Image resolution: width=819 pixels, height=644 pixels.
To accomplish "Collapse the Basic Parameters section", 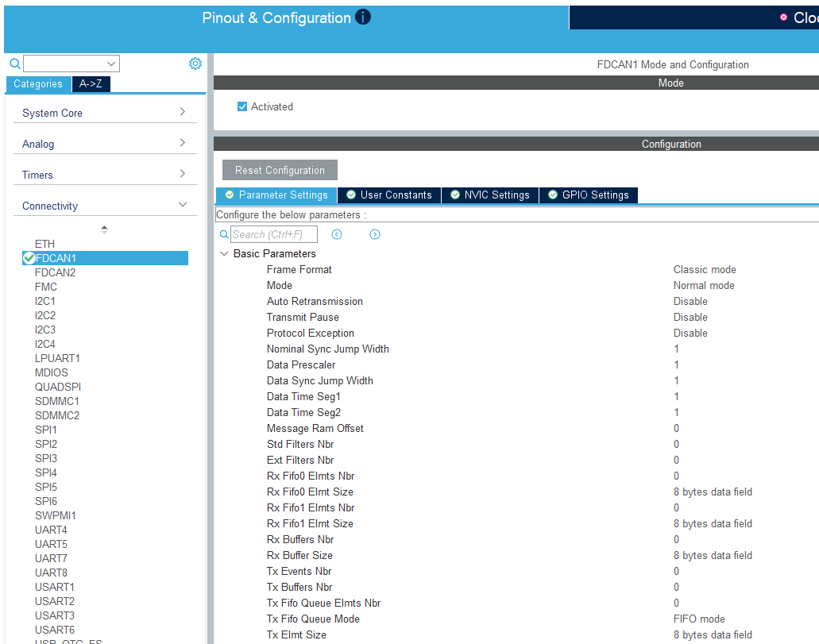I will [x=224, y=254].
